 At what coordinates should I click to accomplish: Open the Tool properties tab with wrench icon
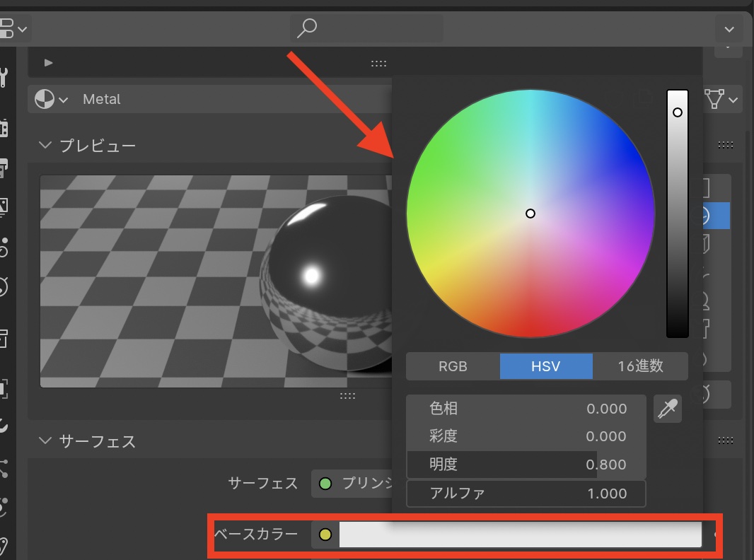[4, 77]
